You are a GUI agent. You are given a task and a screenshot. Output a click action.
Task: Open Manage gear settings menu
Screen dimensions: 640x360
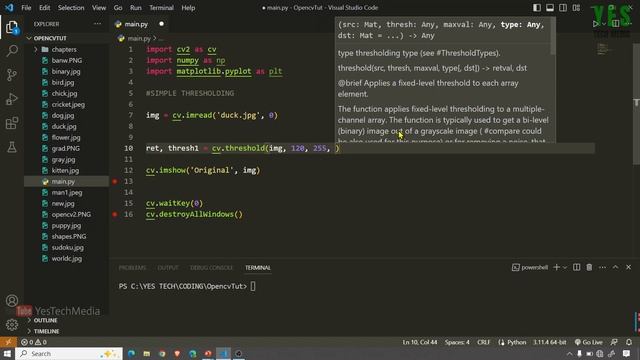12,324
